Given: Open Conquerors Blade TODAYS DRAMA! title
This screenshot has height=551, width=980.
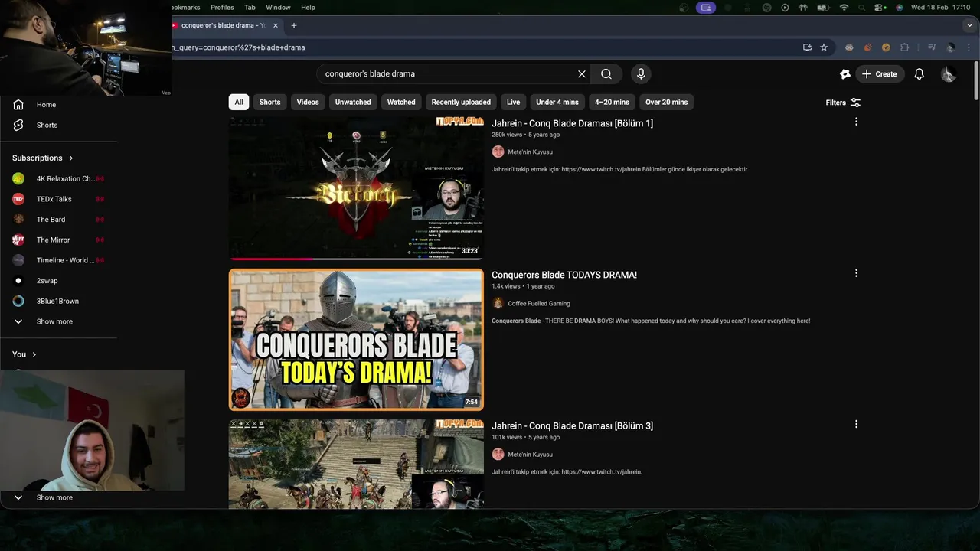Looking at the screenshot, I should tap(564, 275).
